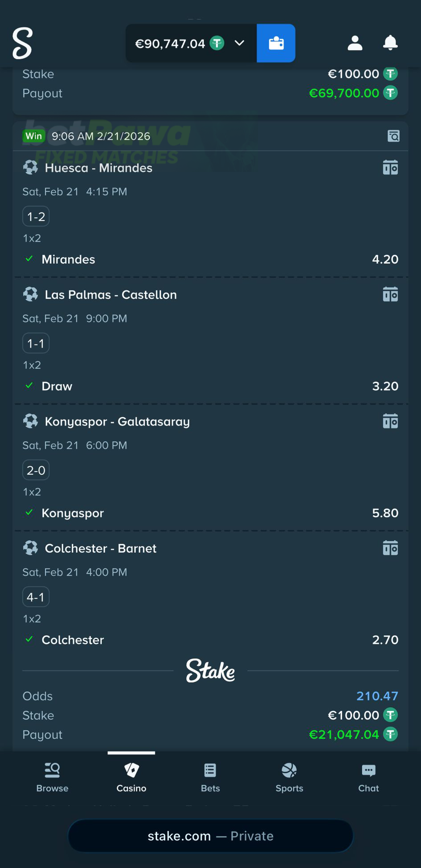This screenshot has width=421, height=868.
Task: Open bet slip details search icon
Action: [393, 136]
